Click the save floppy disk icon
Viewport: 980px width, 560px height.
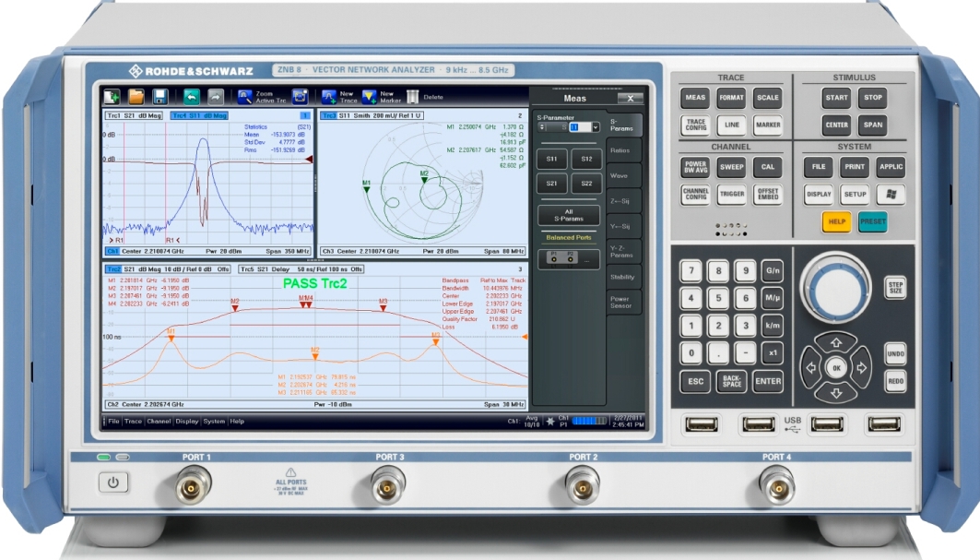click(159, 95)
